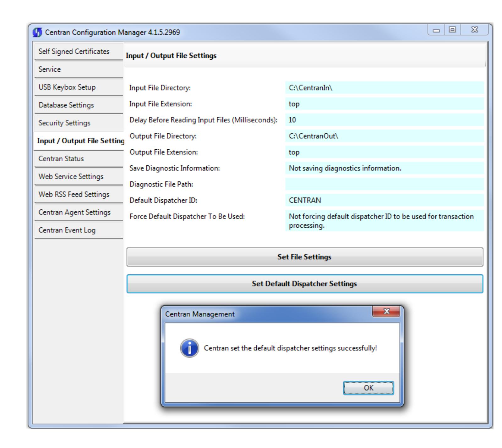This screenshot has width=502, height=448.
Task: Click 'Not saving diagnostics information.' text
Action: coord(345,168)
